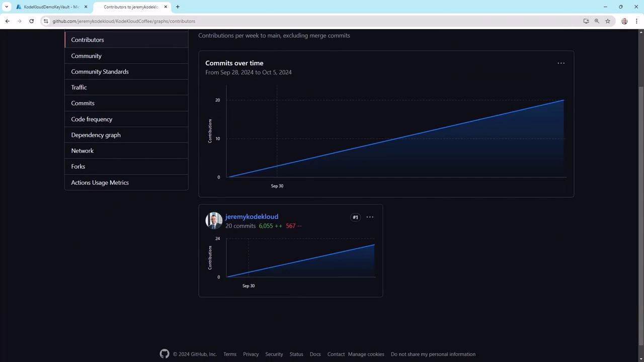Open Actions Usage Metrics page
Image resolution: width=644 pixels, height=362 pixels.
126,183
